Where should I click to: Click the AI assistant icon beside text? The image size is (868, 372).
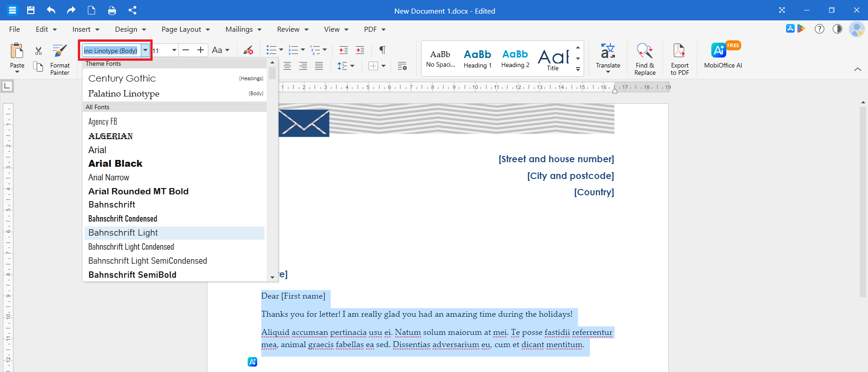pos(253,362)
